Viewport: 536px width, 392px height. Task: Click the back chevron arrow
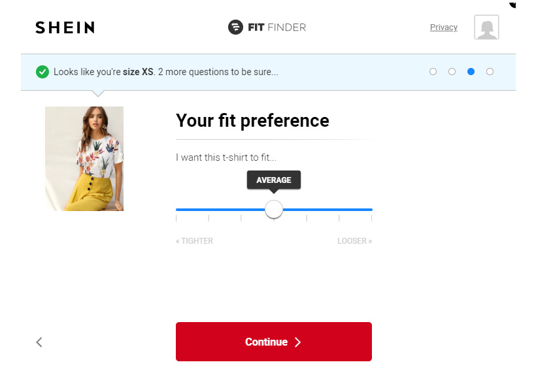click(39, 342)
